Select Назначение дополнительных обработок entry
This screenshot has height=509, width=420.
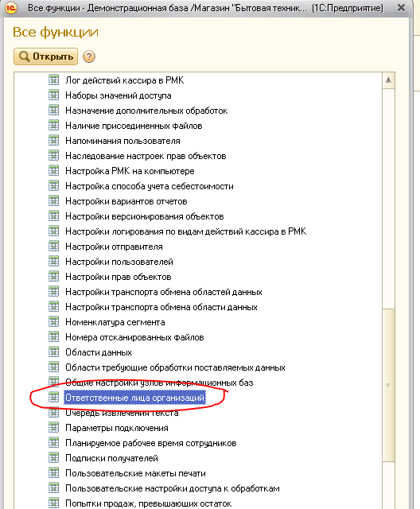[x=146, y=111]
